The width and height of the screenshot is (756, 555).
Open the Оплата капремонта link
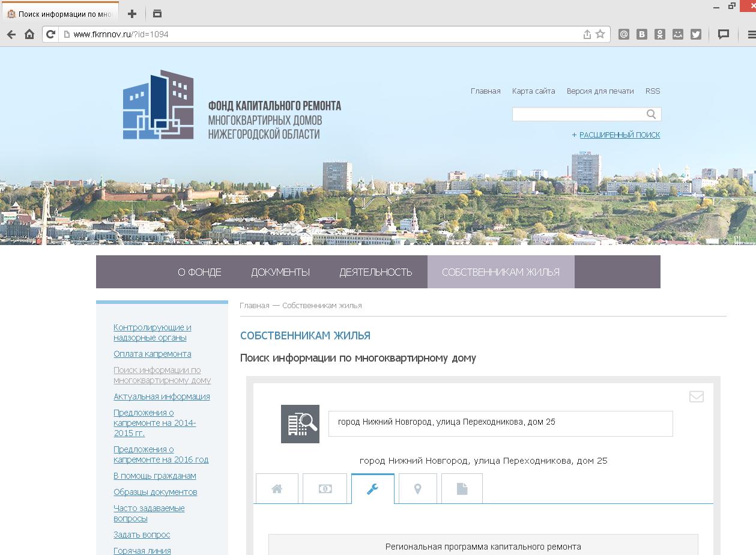coord(153,354)
